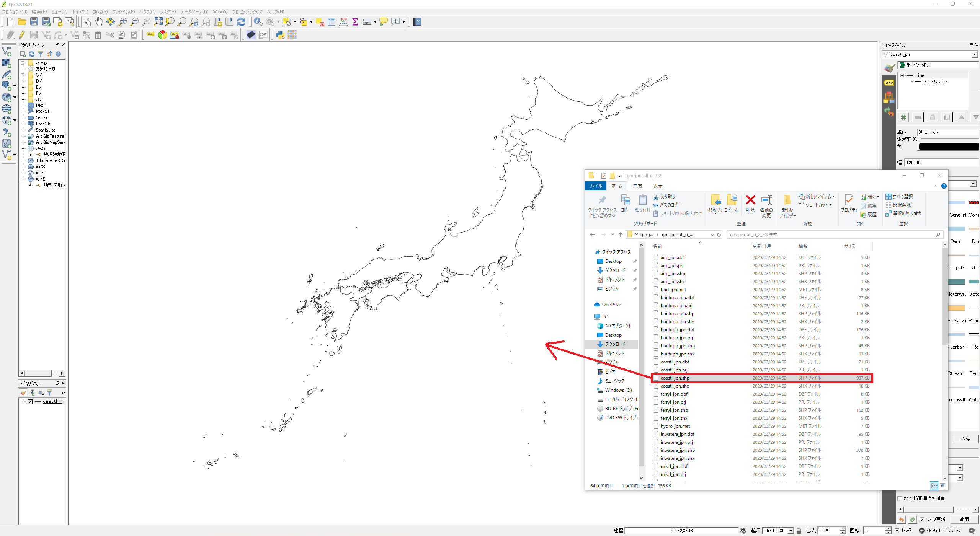Screen dimensions: 980x536
Task: Click the 適用 apply button
Action: pos(964,519)
